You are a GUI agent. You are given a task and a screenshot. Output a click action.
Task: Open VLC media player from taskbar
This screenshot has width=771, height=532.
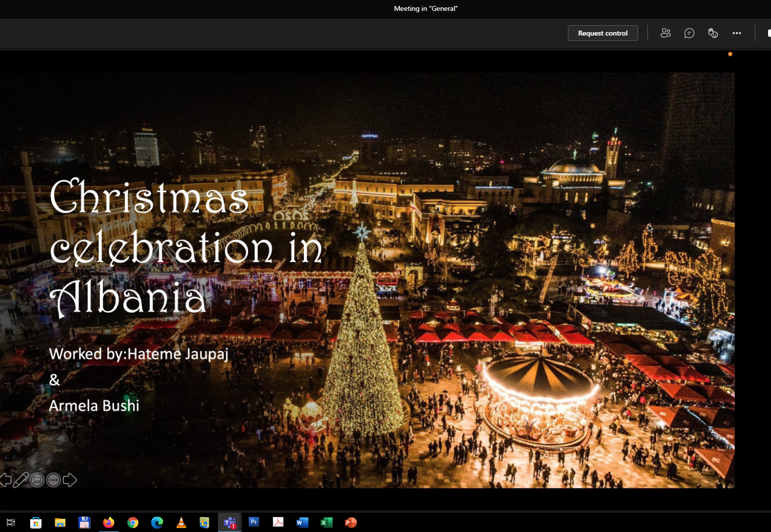[181, 523]
